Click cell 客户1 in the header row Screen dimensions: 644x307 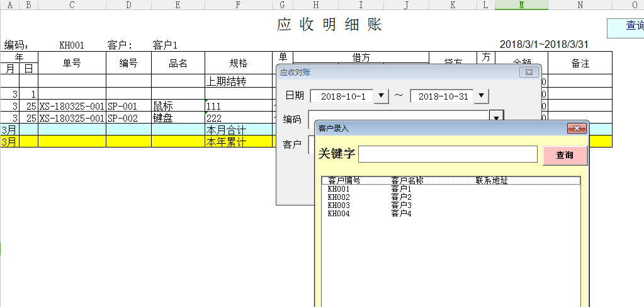(165, 45)
